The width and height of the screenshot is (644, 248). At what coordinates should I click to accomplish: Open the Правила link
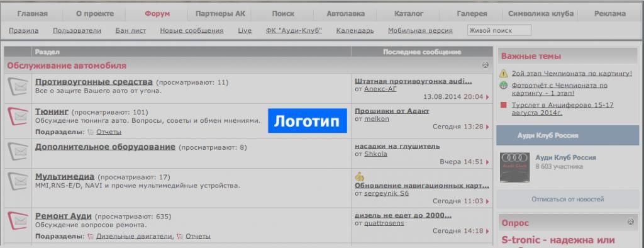[x=24, y=30]
